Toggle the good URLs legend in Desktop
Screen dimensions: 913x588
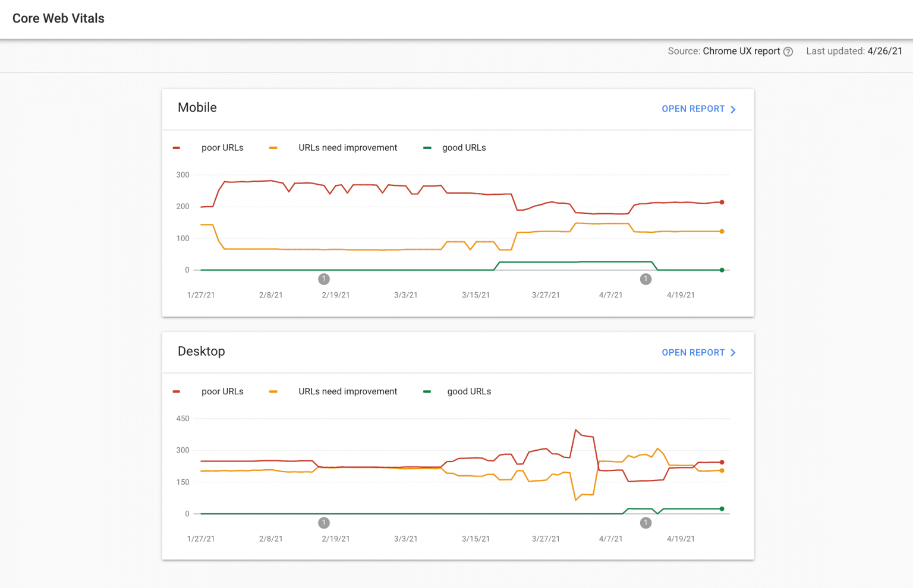469,391
